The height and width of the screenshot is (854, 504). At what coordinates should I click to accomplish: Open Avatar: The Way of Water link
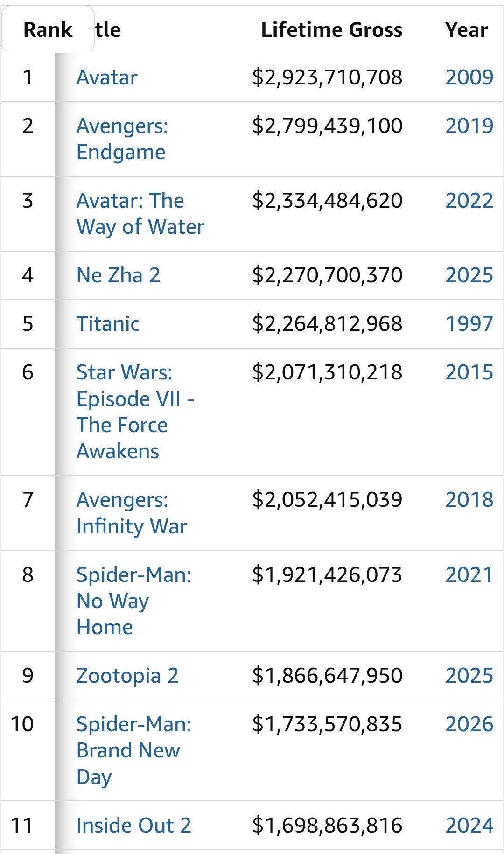point(140,214)
